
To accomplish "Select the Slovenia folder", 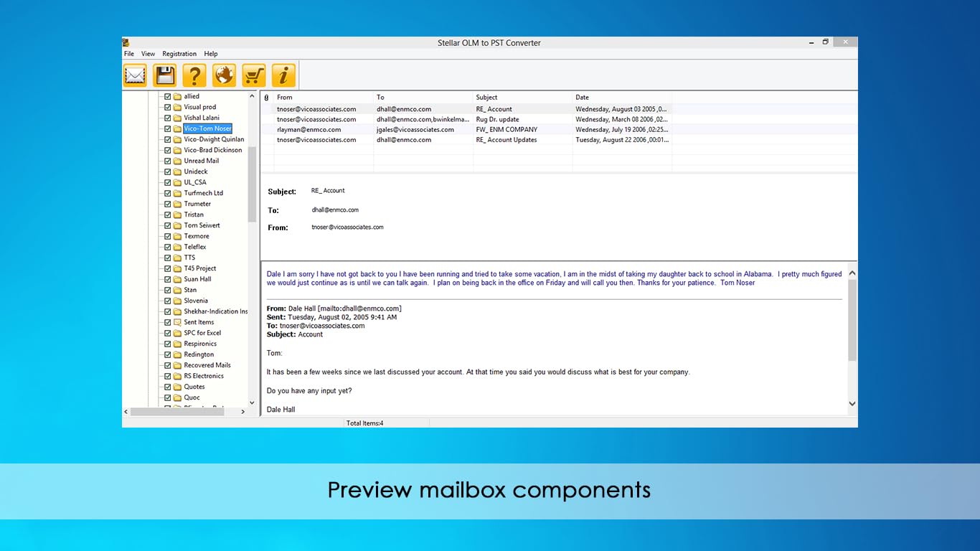I will click(x=196, y=301).
